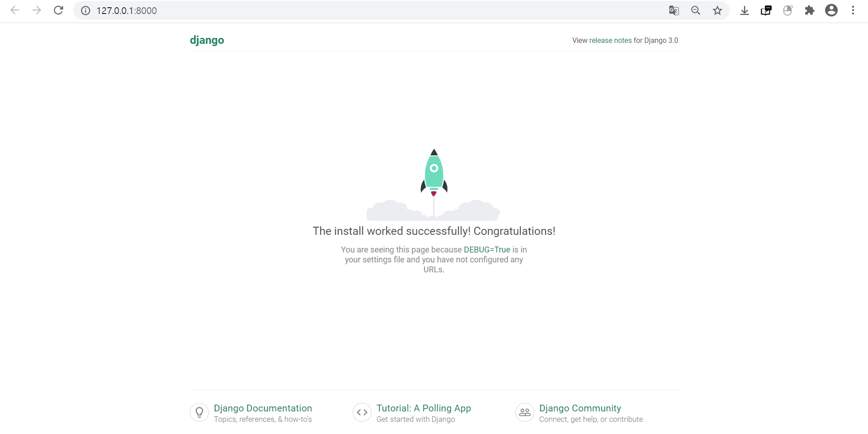Bookmark this page with the star icon
This screenshot has height=434, width=868.
717,10
